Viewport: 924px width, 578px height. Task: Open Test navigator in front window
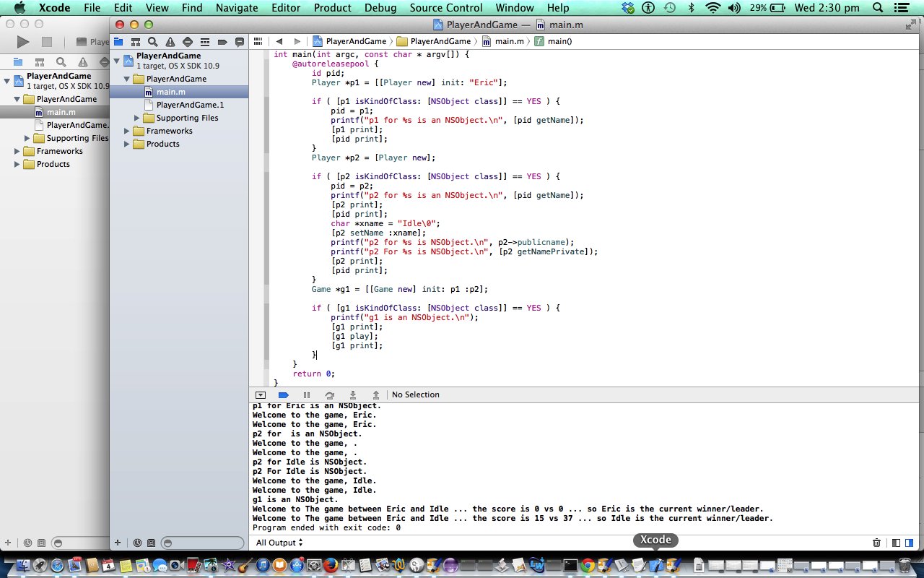coord(188,42)
